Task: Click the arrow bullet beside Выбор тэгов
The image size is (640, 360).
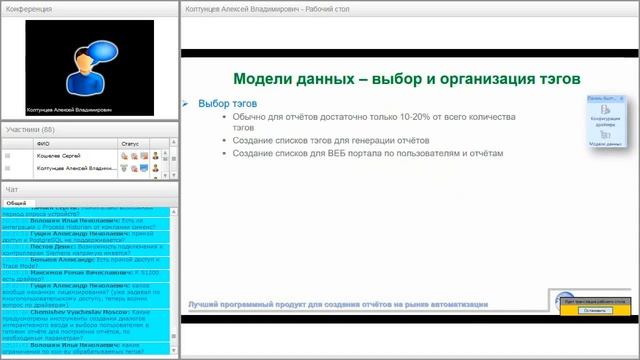Action: (x=186, y=104)
